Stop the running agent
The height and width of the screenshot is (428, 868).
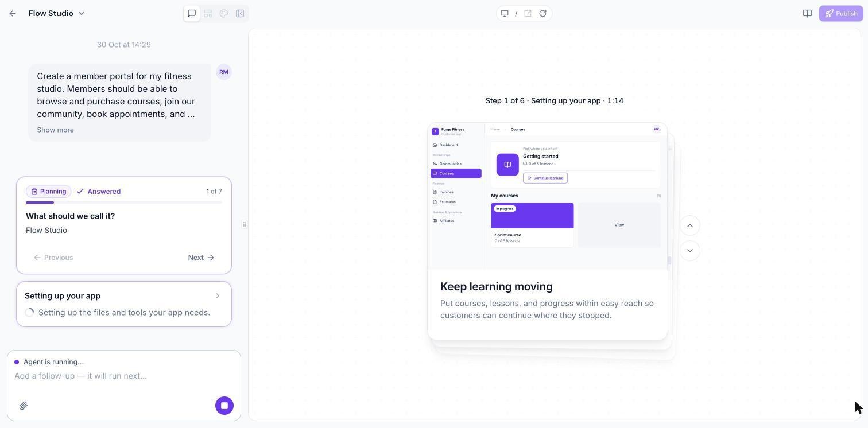224,406
